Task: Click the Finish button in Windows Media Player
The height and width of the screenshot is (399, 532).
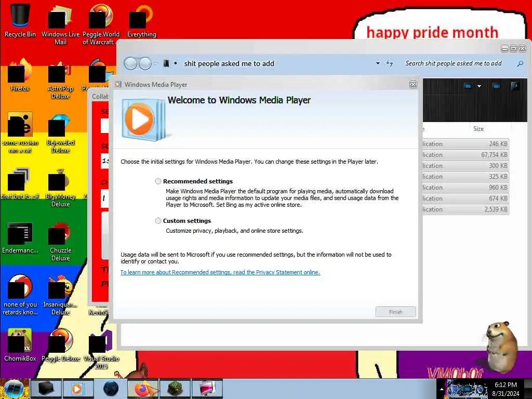Action: pos(395,312)
